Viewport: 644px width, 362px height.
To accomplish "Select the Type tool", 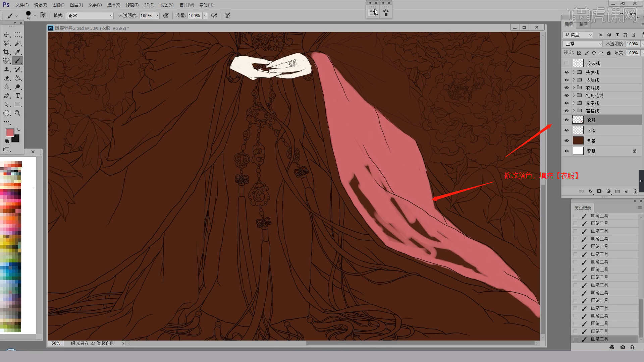I will 18,96.
